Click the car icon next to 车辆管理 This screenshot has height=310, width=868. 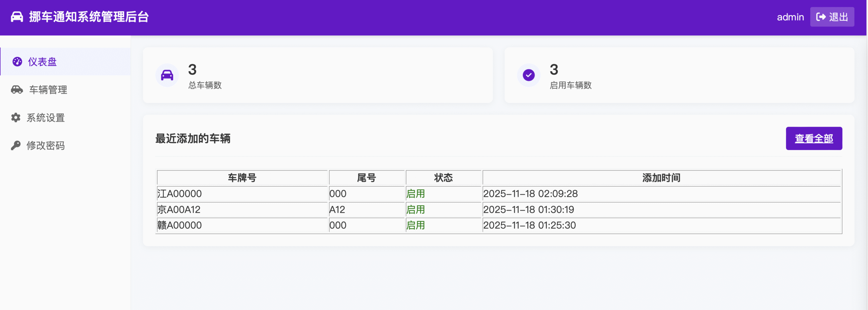click(17, 90)
